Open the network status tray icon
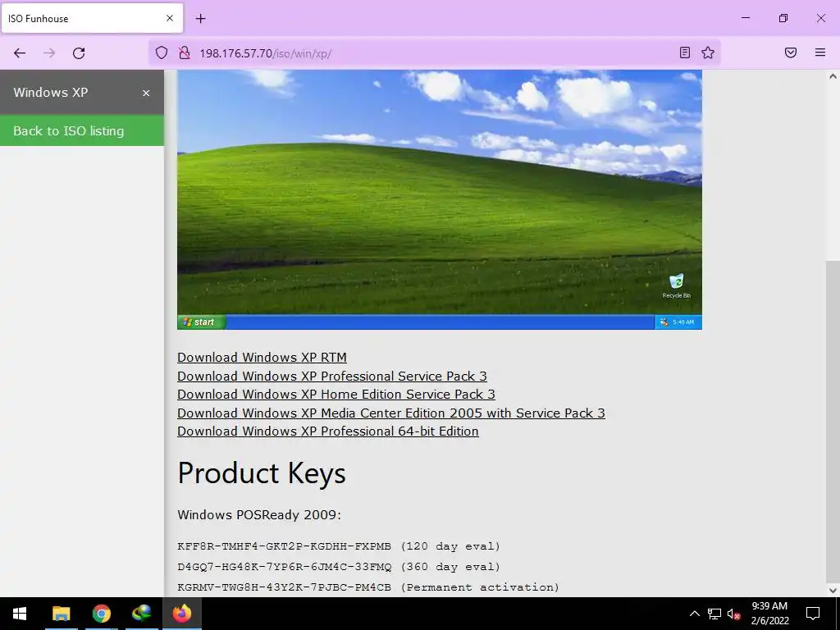 point(714,614)
